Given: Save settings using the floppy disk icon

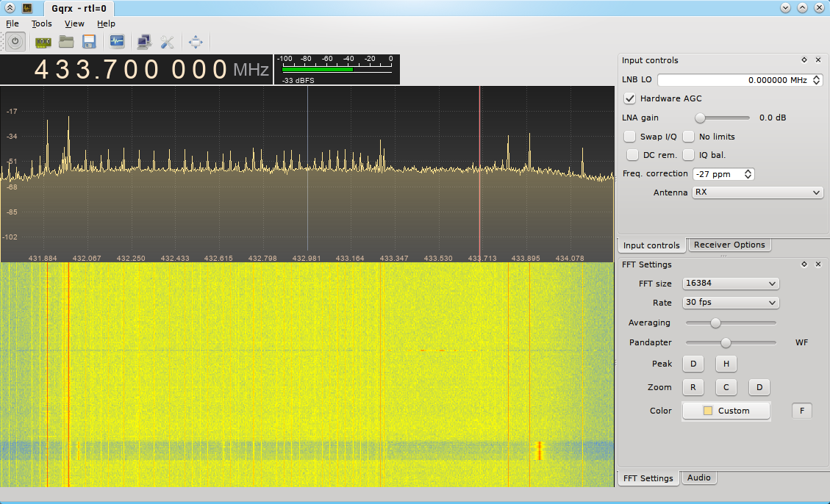Looking at the screenshot, I should point(88,41).
